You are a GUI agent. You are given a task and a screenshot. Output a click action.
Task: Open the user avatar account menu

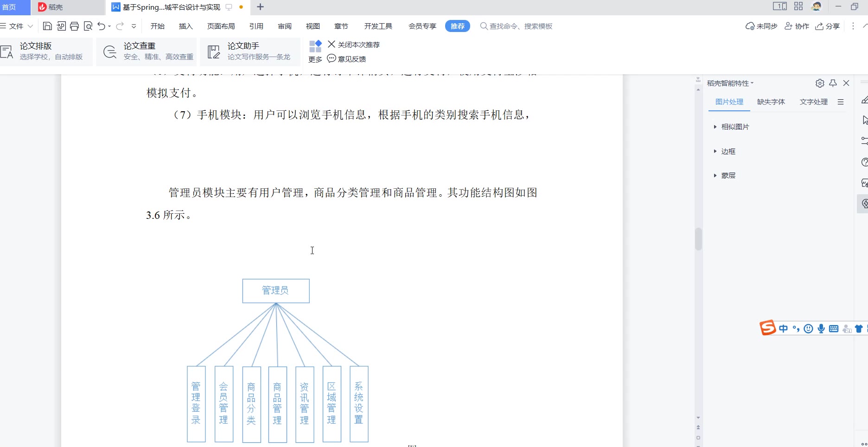[x=817, y=6]
